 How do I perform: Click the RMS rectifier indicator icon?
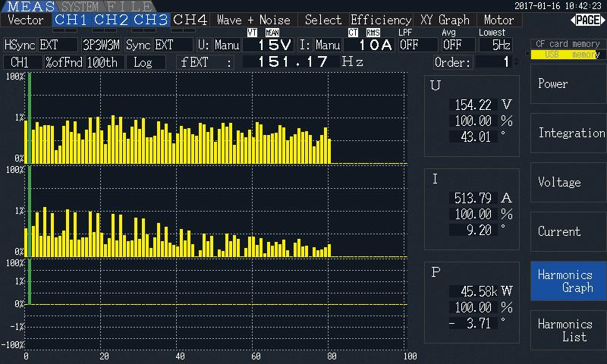pyautogui.click(x=373, y=33)
